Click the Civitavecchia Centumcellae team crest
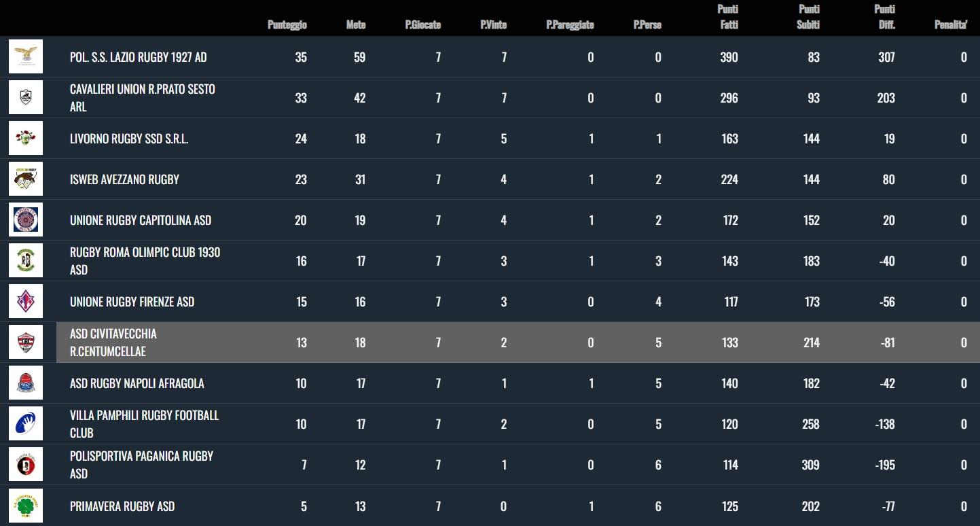This screenshot has width=980, height=526. coord(26,343)
